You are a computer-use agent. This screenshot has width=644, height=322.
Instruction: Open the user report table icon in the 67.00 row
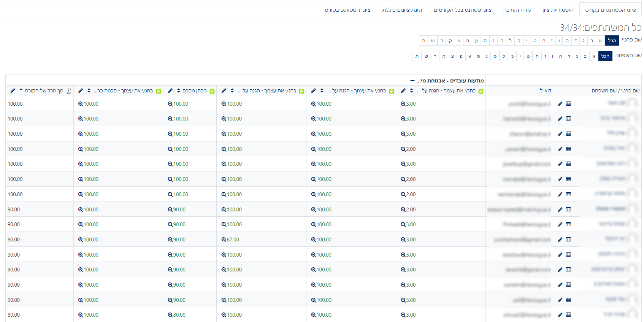click(568, 240)
